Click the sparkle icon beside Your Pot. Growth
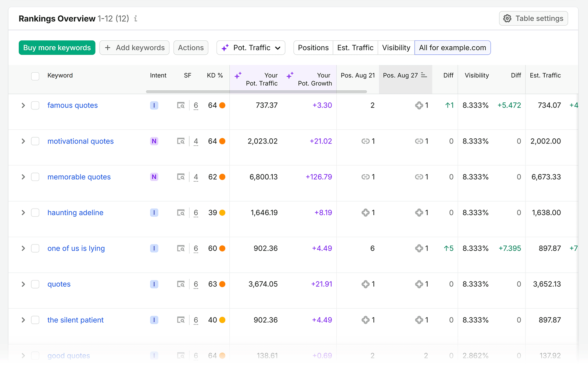 pos(290,75)
